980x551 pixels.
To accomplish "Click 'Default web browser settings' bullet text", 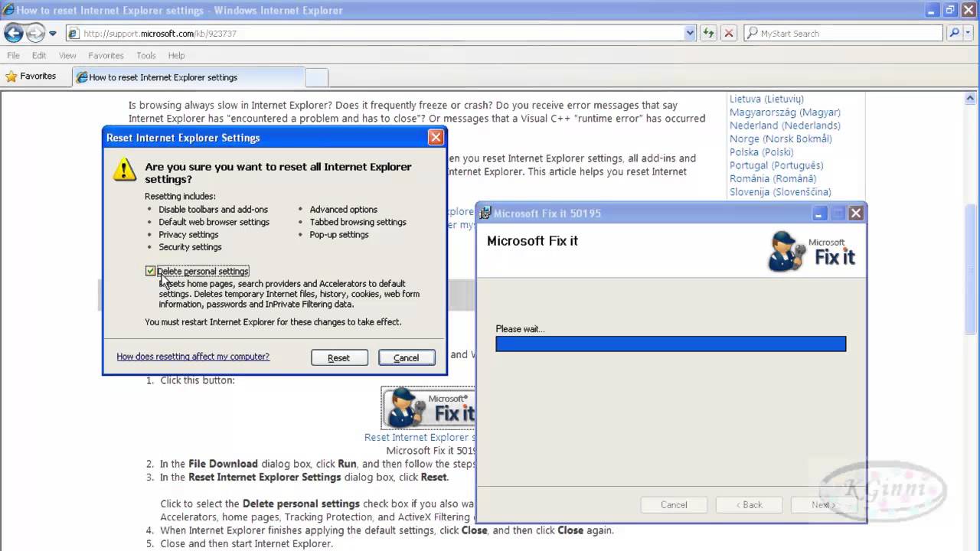I will click(214, 222).
